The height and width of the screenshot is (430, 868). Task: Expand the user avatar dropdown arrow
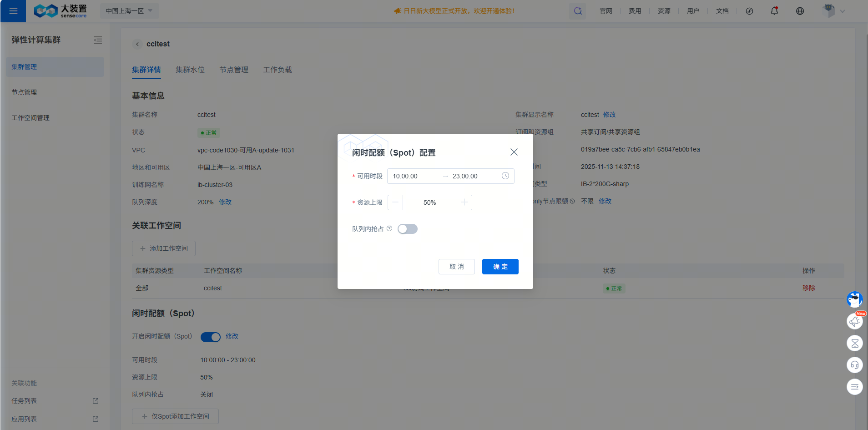click(x=842, y=11)
